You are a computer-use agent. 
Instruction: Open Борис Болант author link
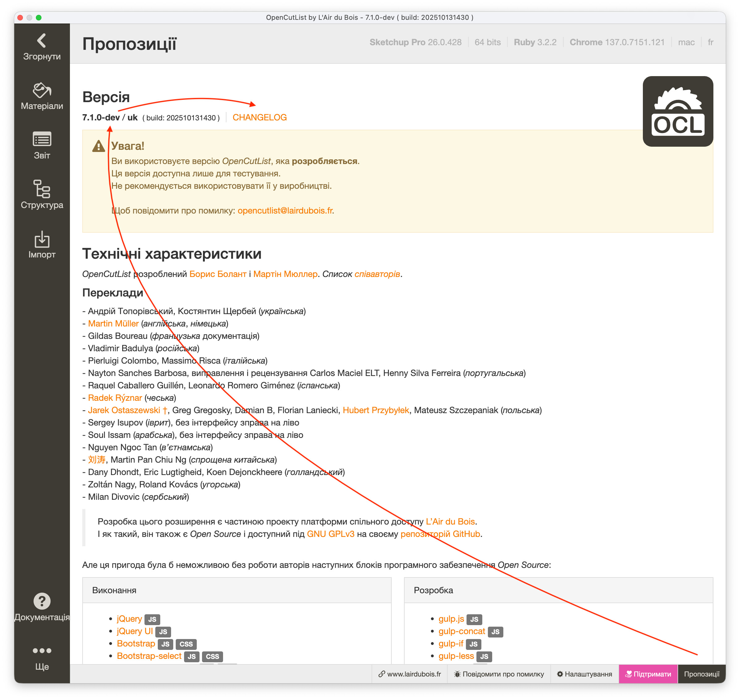point(218,274)
